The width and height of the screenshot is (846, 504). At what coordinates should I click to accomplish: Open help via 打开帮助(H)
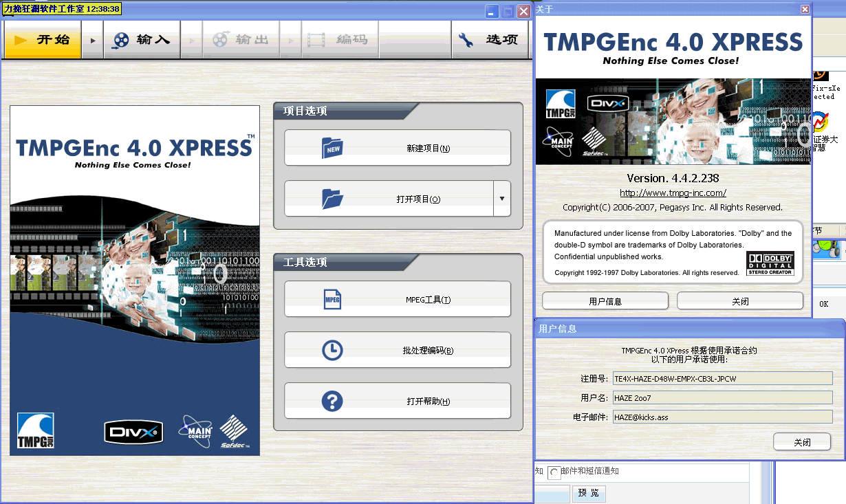pyautogui.click(x=398, y=401)
